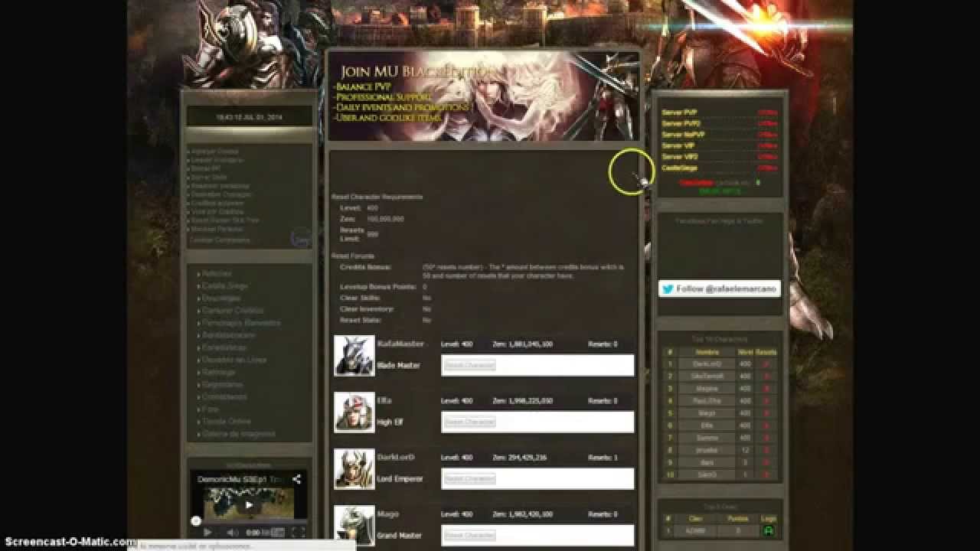The width and height of the screenshot is (980, 551).
Task: Click the Mago Grand Master avatar
Action: [x=354, y=525]
